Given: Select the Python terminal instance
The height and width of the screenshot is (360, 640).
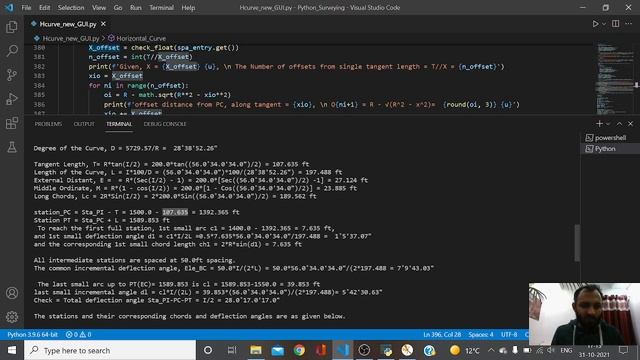Looking at the screenshot, I should [610, 149].
